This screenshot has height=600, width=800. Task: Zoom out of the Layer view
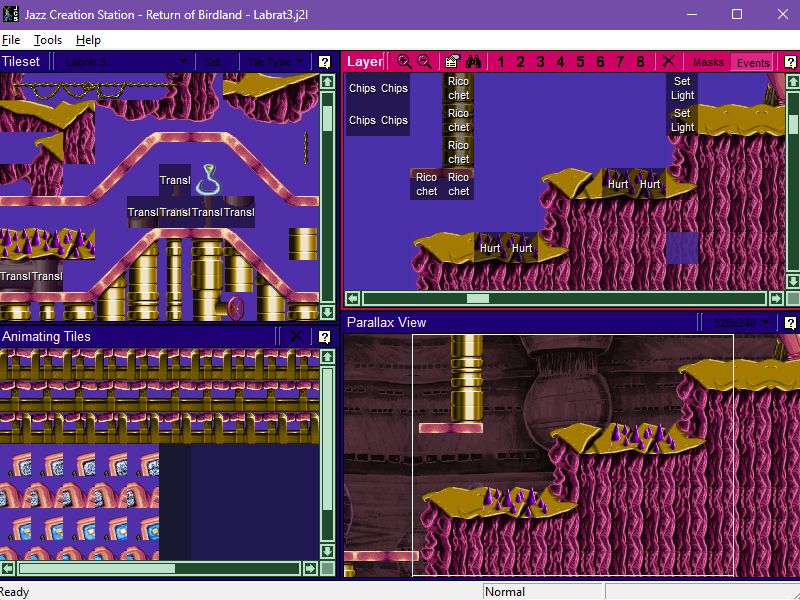(x=424, y=62)
